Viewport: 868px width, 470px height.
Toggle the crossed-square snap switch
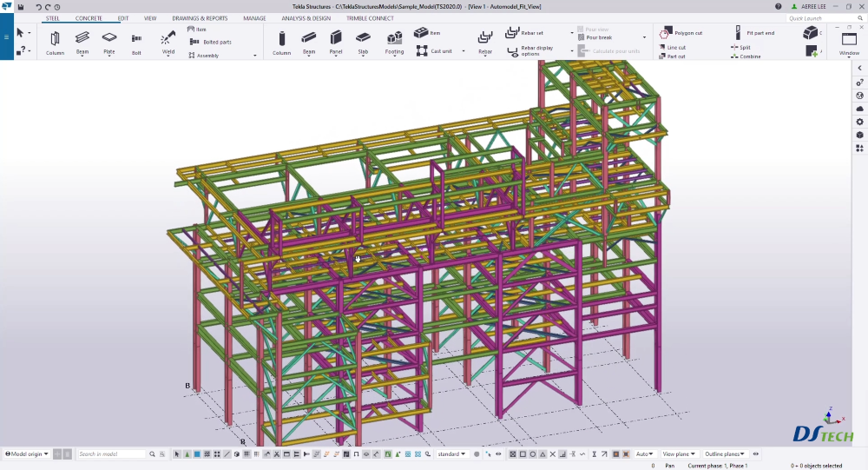pyautogui.click(x=513, y=453)
